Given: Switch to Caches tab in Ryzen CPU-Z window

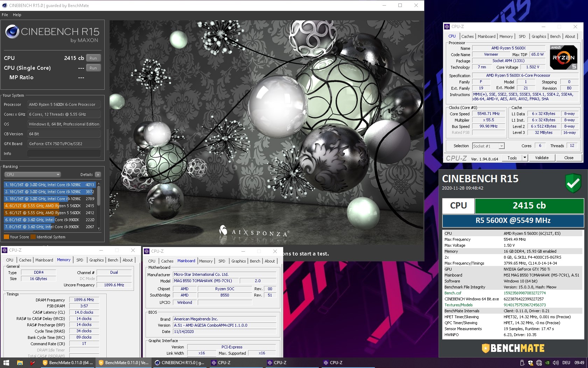Looking at the screenshot, I should [467, 36].
